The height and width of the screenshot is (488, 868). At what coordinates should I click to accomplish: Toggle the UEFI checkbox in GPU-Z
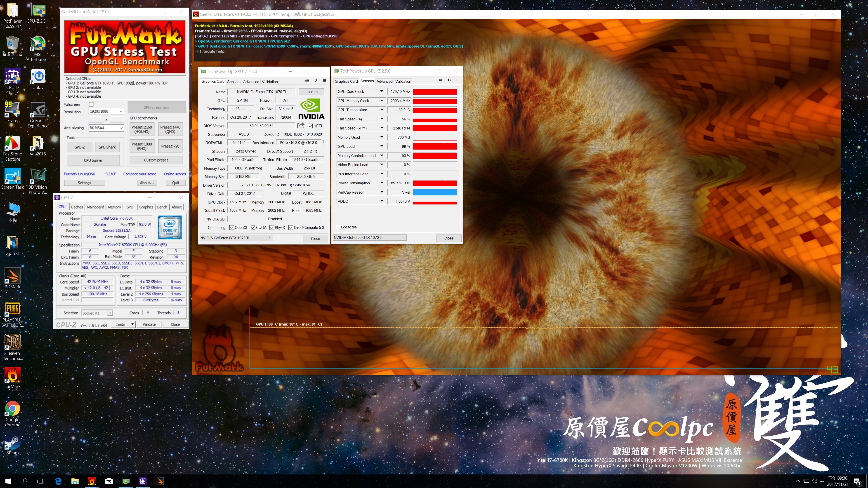click(x=310, y=126)
